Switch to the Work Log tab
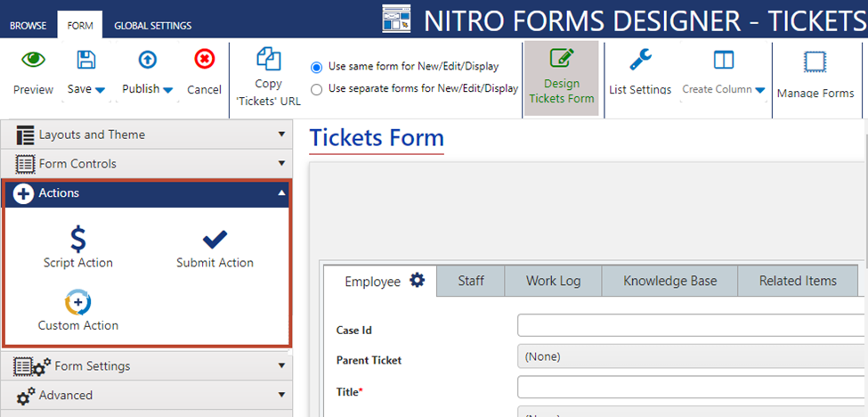The width and height of the screenshot is (868, 417). click(x=553, y=281)
